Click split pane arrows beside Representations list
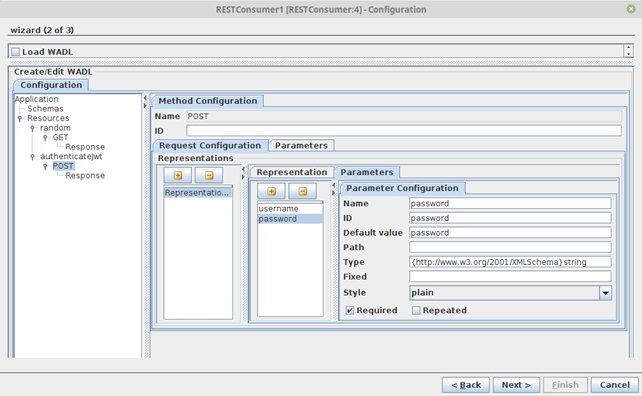The width and height of the screenshot is (642, 396). pyautogui.click(x=243, y=173)
